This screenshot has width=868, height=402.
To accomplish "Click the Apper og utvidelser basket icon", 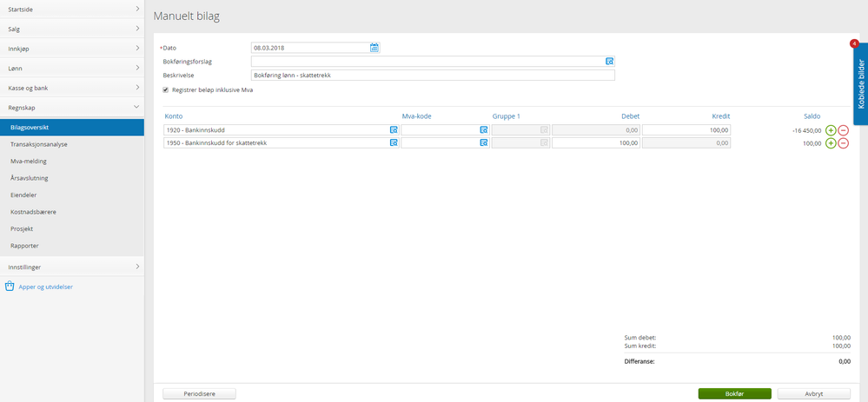I will click(x=10, y=286).
